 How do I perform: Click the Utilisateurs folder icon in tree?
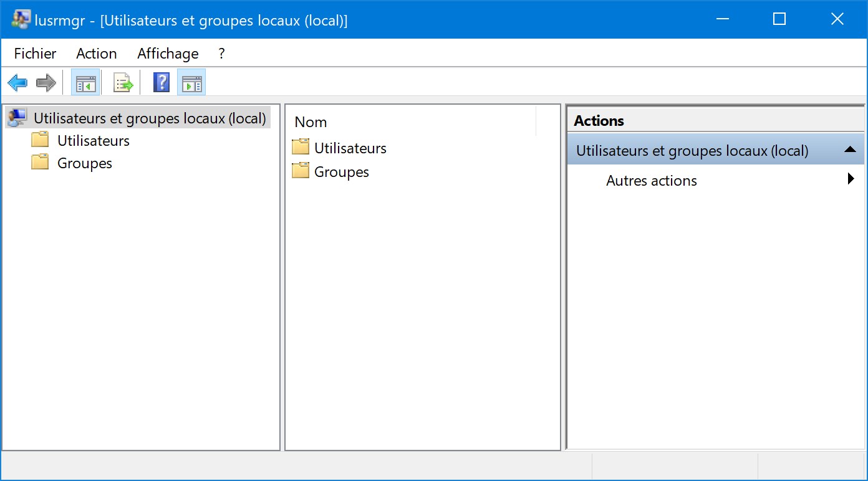point(40,140)
